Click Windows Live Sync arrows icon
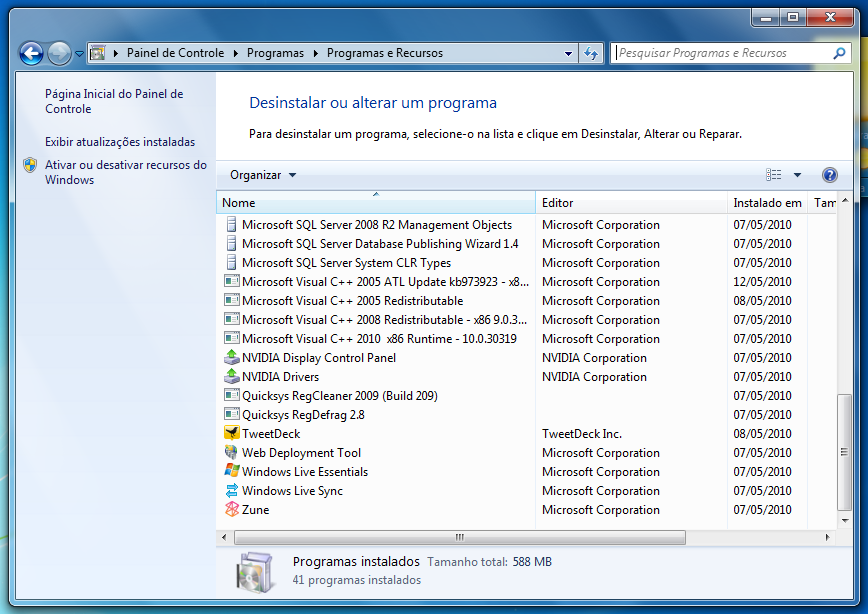This screenshot has width=868, height=614. [231, 490]
